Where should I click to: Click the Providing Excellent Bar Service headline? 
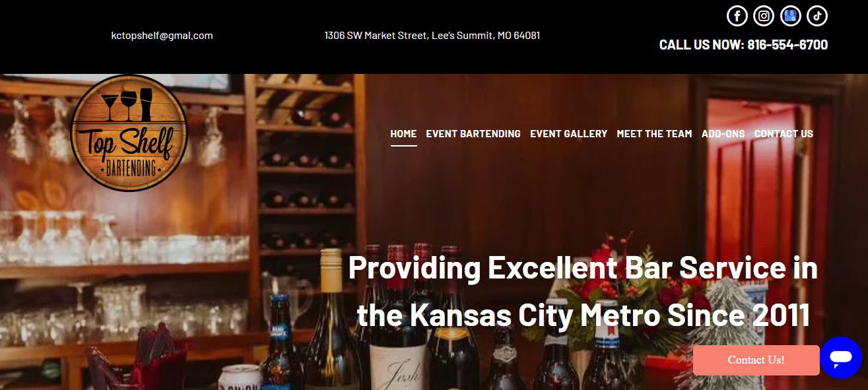coord(583,292)
